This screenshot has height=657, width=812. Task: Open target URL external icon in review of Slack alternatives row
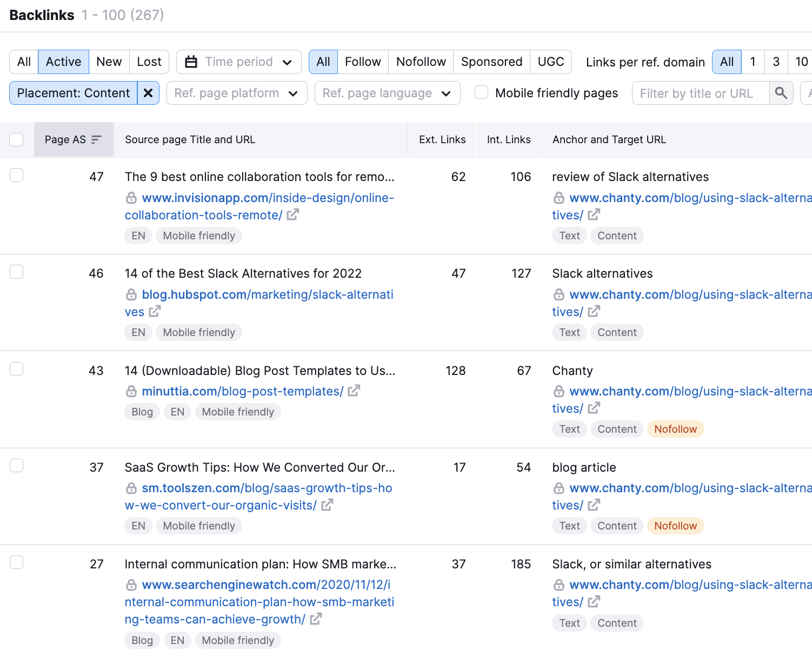click(594, 214)
